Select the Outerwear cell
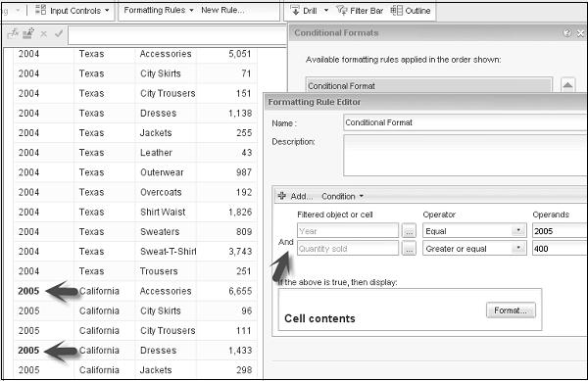The height and width of the screenshot is (381, 588). point(166,172)
